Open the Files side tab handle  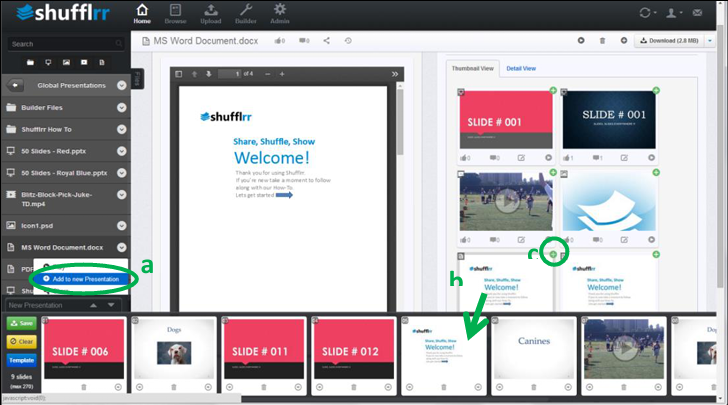coord(138,79)
